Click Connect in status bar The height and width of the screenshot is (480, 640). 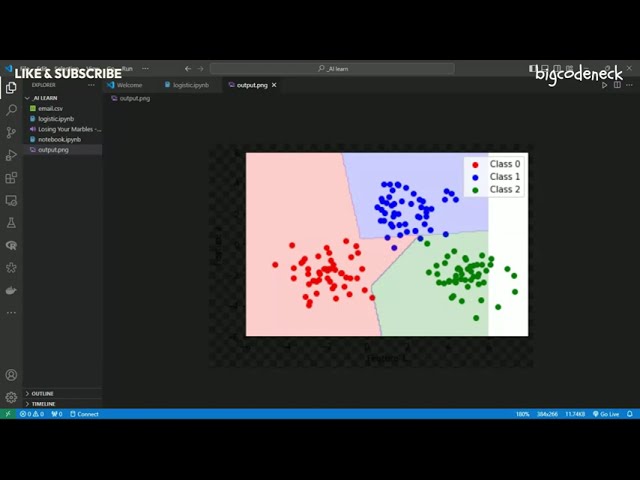(x=84, y=414)
